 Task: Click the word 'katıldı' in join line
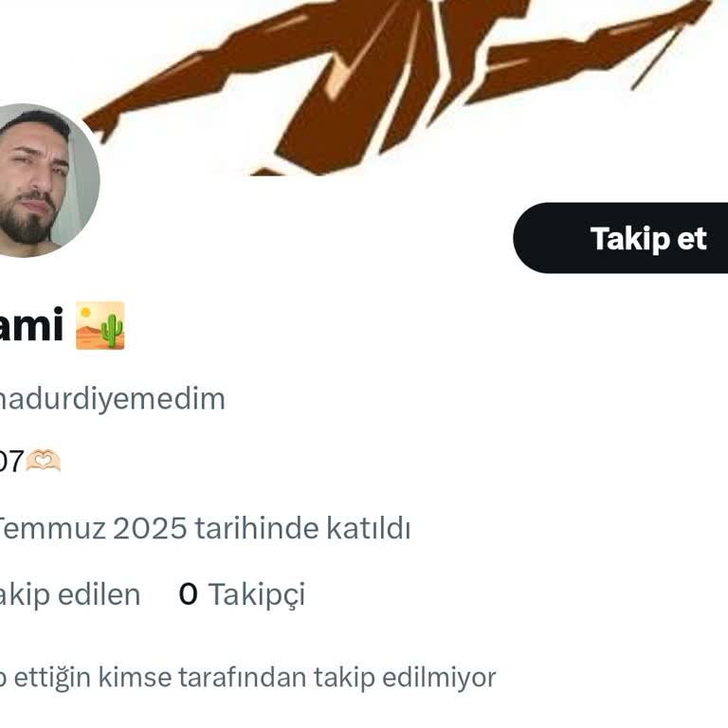369,528
